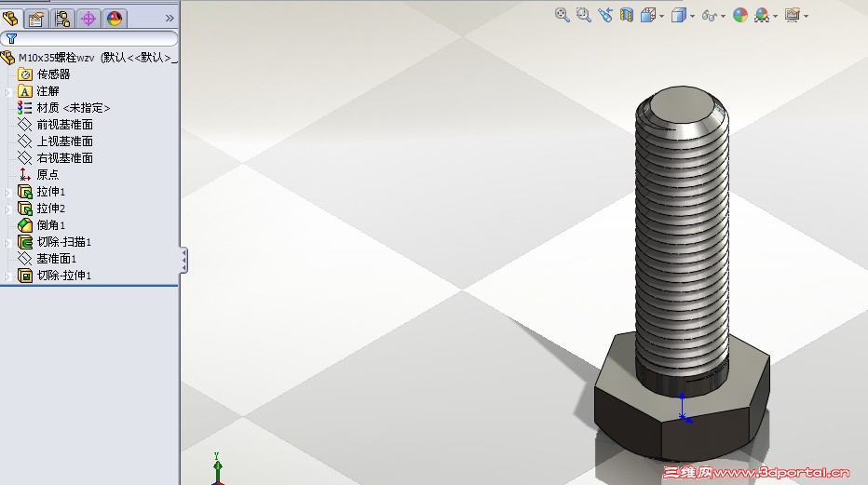
Task: Open Apply Scene dropdown arrow
Action: (775, 17)
